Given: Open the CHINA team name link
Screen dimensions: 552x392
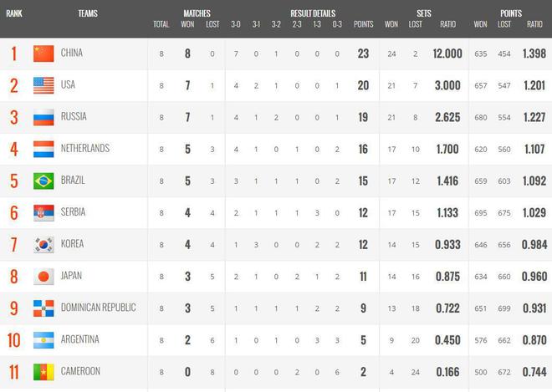Looking at the screenshot, I should (72, 53).
